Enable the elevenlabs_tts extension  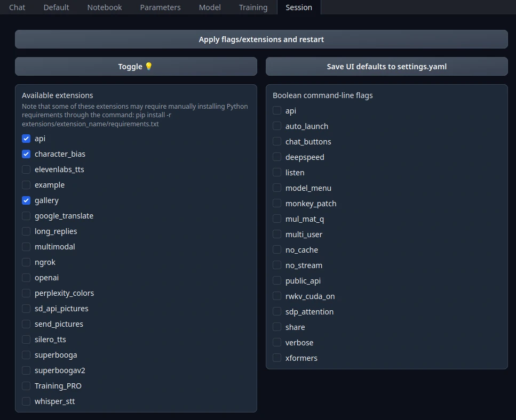[x=26, y=169]
